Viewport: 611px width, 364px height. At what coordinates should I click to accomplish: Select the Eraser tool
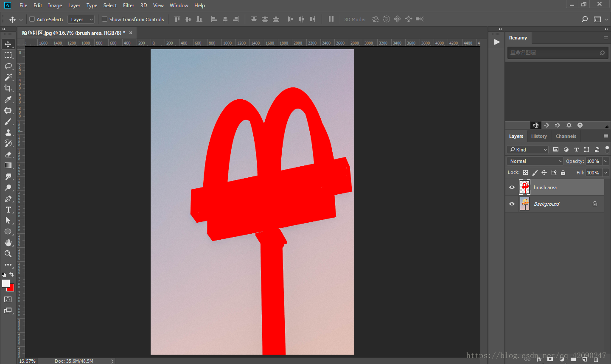click(x=8, y=154)
